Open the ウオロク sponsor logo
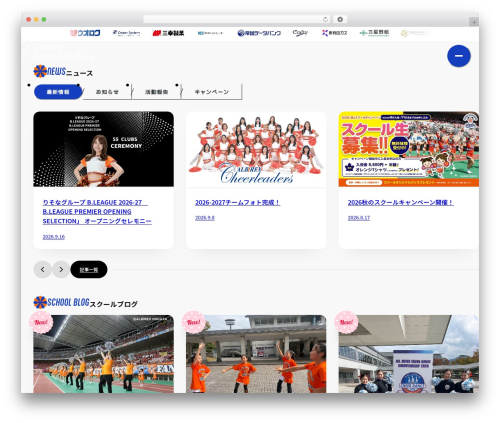The height and width of the screenshot is (423, 500). point(85,33)
